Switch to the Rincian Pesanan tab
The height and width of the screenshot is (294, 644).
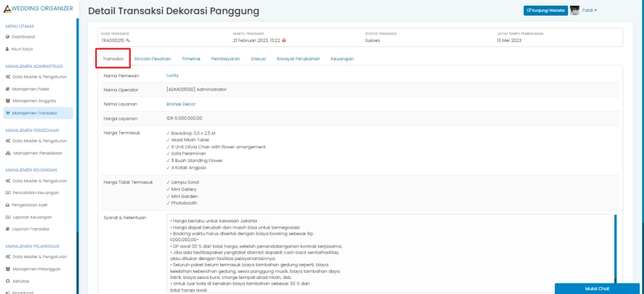(x=152, y=58)
